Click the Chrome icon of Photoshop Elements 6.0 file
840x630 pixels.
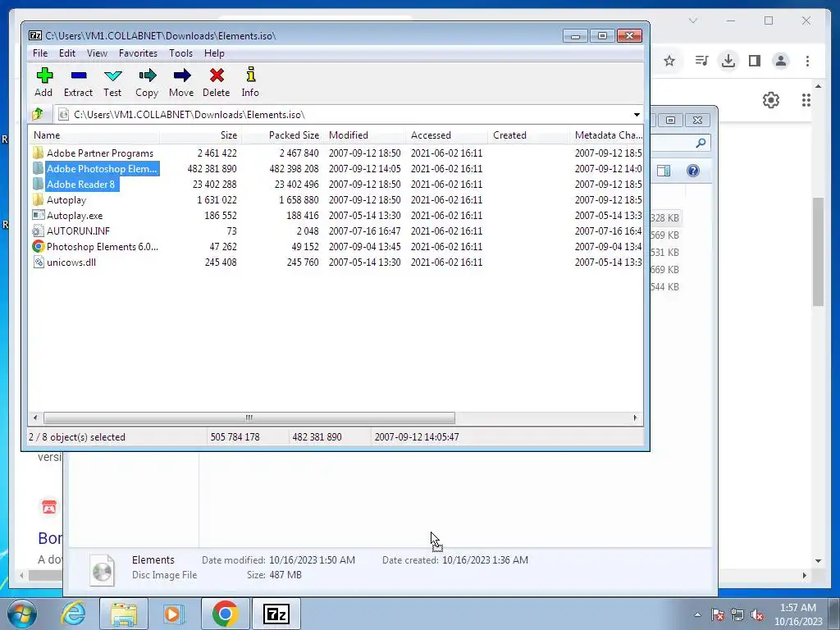coord(38,246)
